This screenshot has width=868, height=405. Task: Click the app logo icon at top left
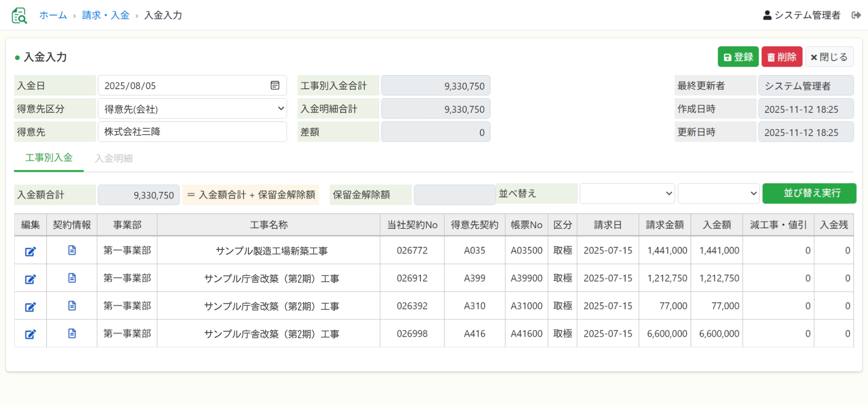[x=19, y=16]
